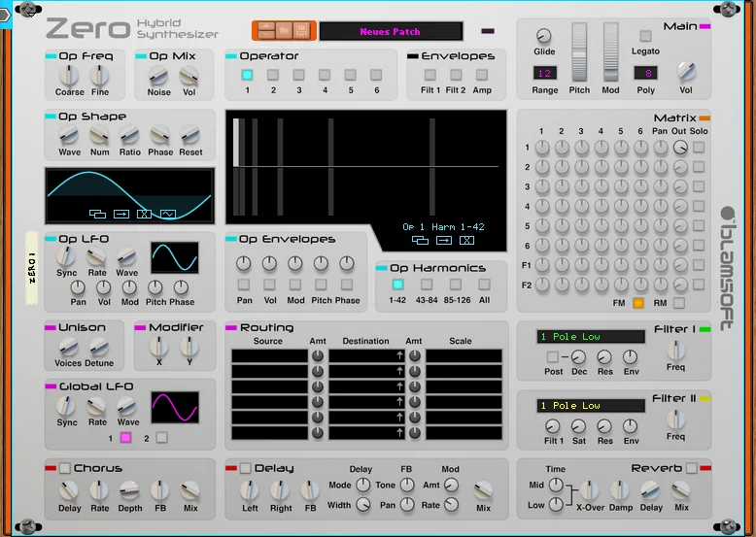
Task: Select Global LFO 2 button
Action: point(162,437)
